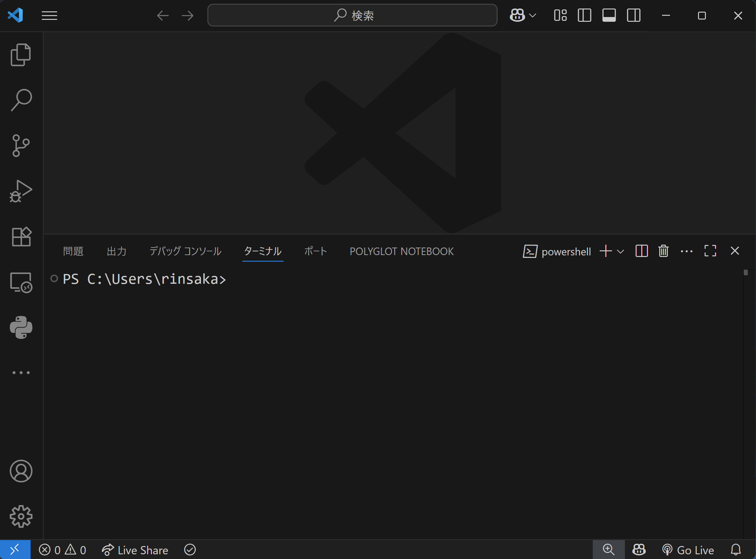Kill terminal with trash icon
756x559 pixels.
(x=663, y=251)
